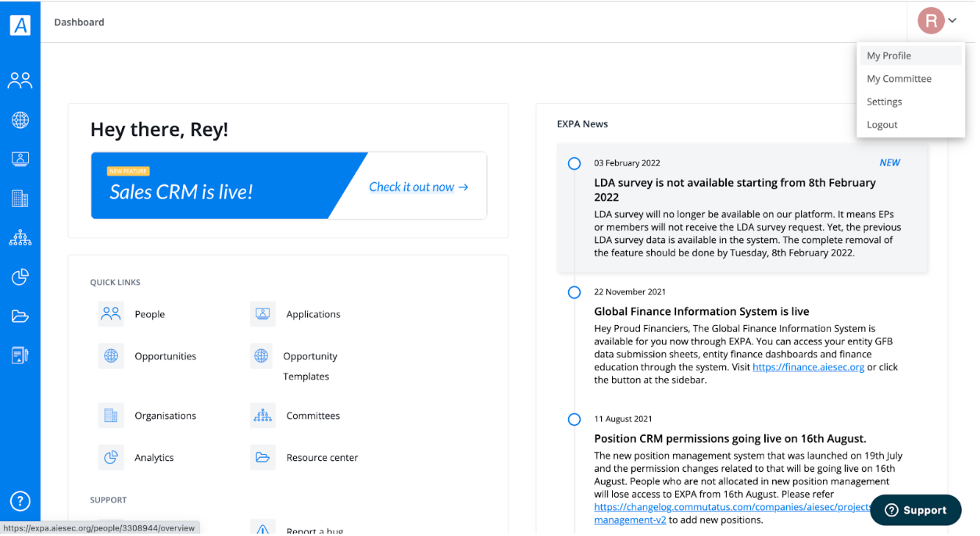
Task: Click the Opportunities globe icon under Quick Links
Action: (x=111, y=356)
